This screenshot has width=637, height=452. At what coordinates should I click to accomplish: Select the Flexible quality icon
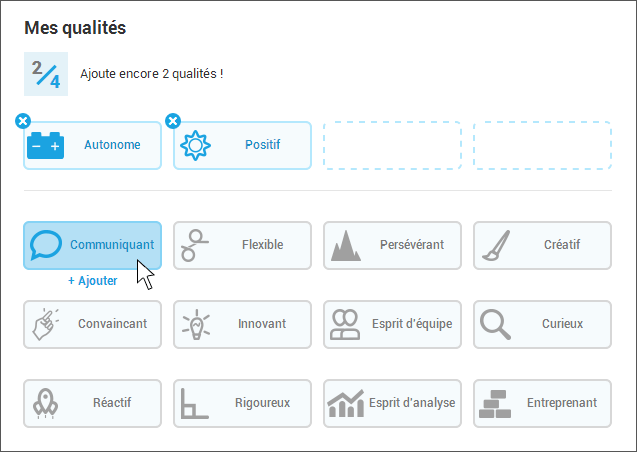[x=195, y=245]
